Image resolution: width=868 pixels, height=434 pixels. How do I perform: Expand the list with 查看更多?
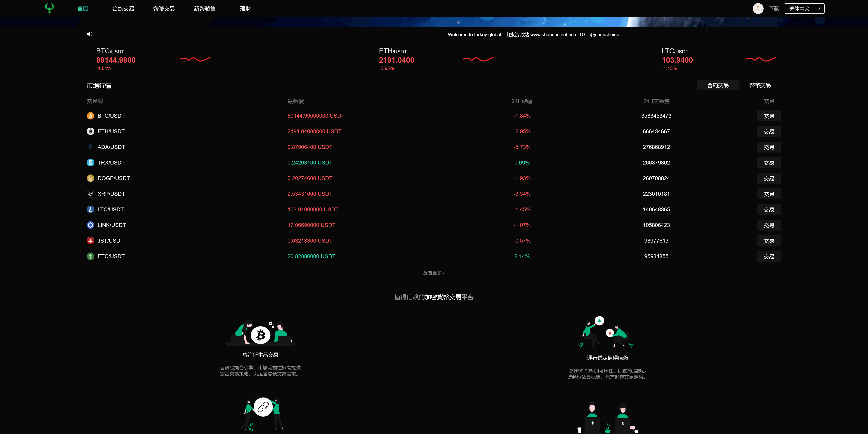click(x=434, y=273)
